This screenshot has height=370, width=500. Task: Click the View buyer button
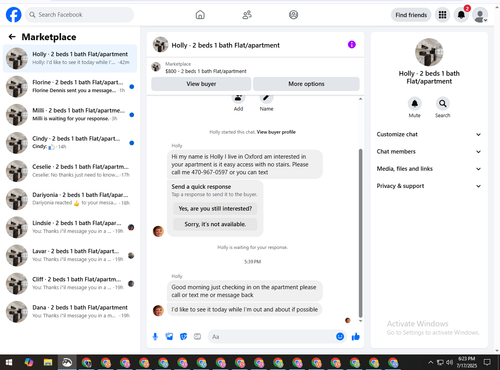tap(201, 84)
